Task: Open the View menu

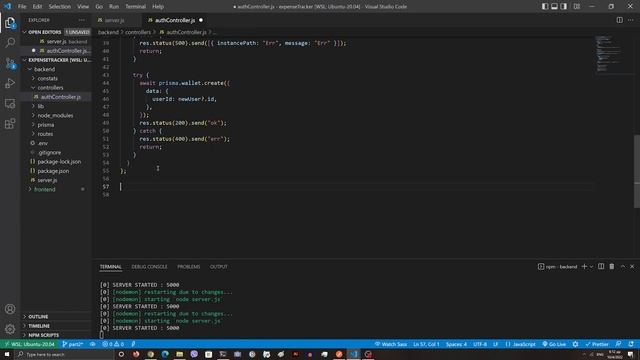Action: coord(83,7)
